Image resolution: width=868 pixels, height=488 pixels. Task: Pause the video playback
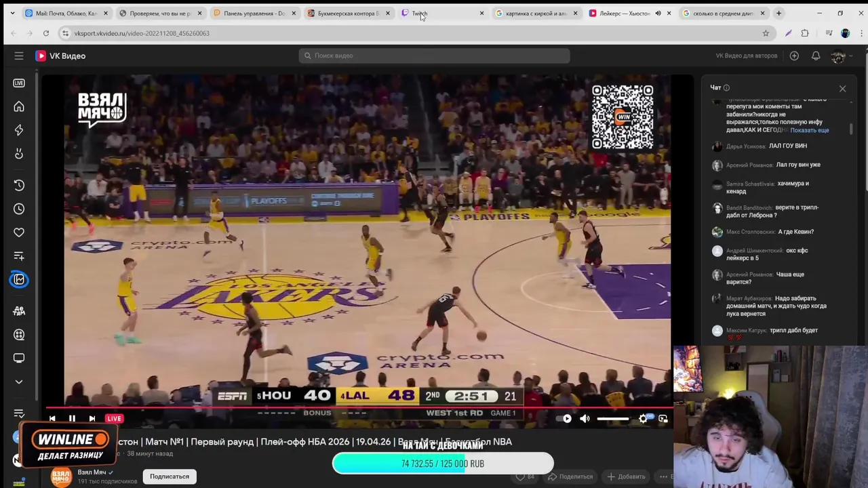pyautogui.click(x=72, y=418)
